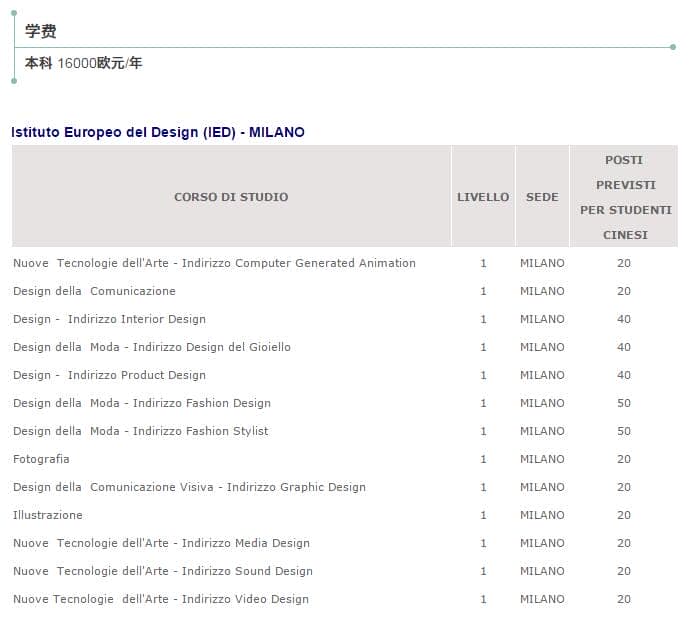The image size is (691, 636).
Task: Select the 本科 16000欧元/年 tuition text
Action: (x=83, y=63)
